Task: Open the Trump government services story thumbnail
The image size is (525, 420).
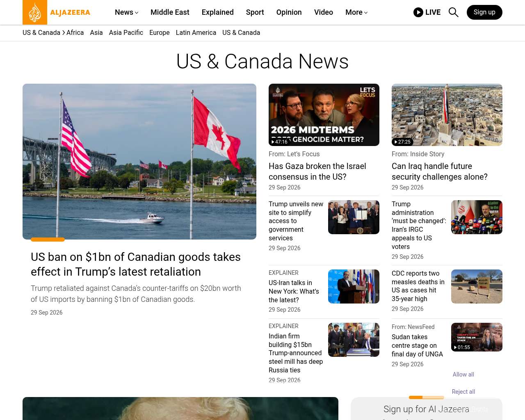Action: click(354, 217)
